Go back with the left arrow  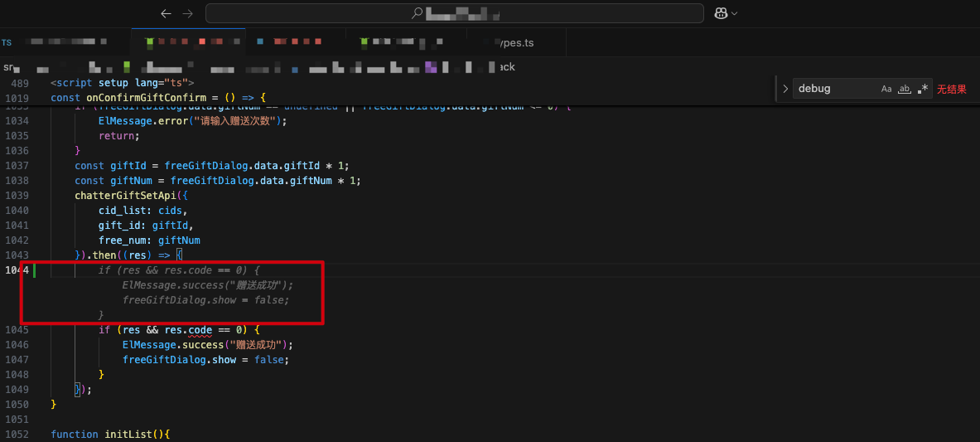pyautogui.click(x=166, y=13)
